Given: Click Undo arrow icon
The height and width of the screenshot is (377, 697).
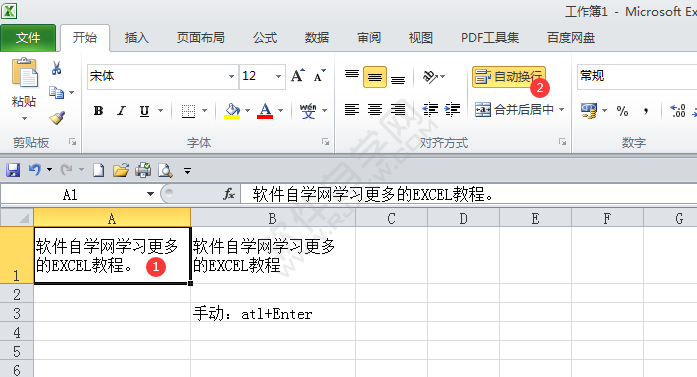Looking at the screenshot, I should [35, 170].
